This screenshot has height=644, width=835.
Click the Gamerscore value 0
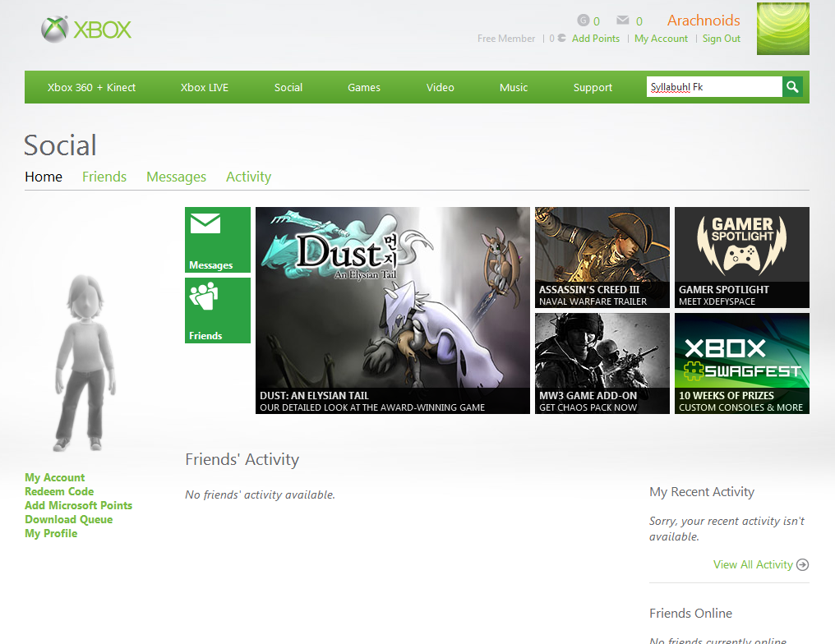pos(597,21)
